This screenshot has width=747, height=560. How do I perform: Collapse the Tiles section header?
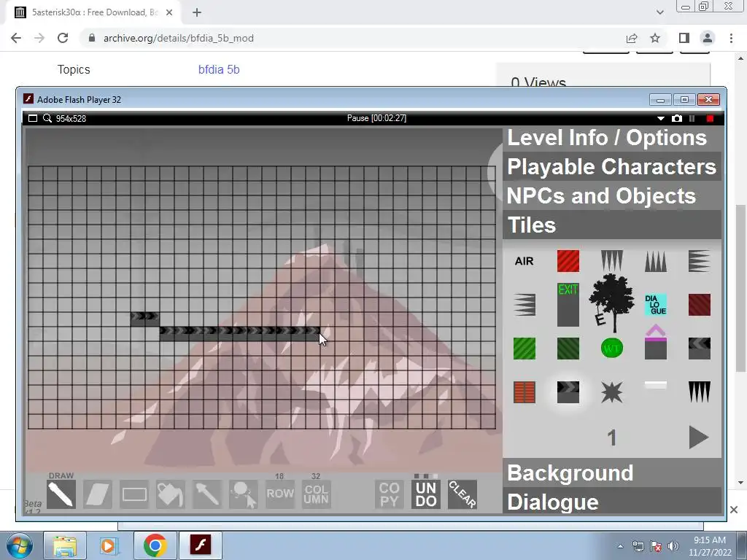tap(612, 225)
